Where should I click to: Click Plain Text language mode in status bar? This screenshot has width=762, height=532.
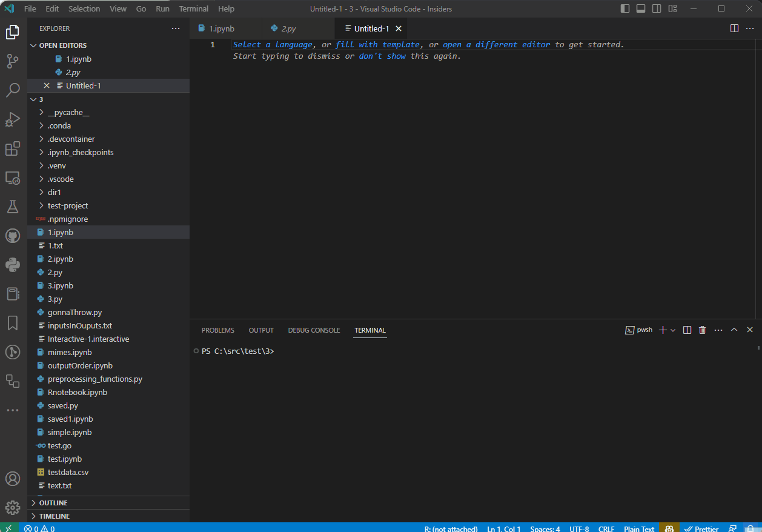tap(639, 528)
